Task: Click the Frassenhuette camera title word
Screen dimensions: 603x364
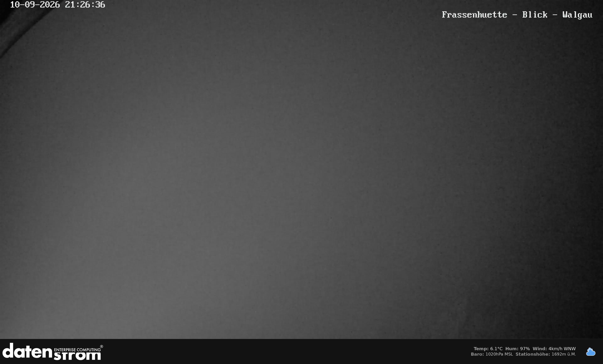Action: pyautogui.click(x=474, y=15)
